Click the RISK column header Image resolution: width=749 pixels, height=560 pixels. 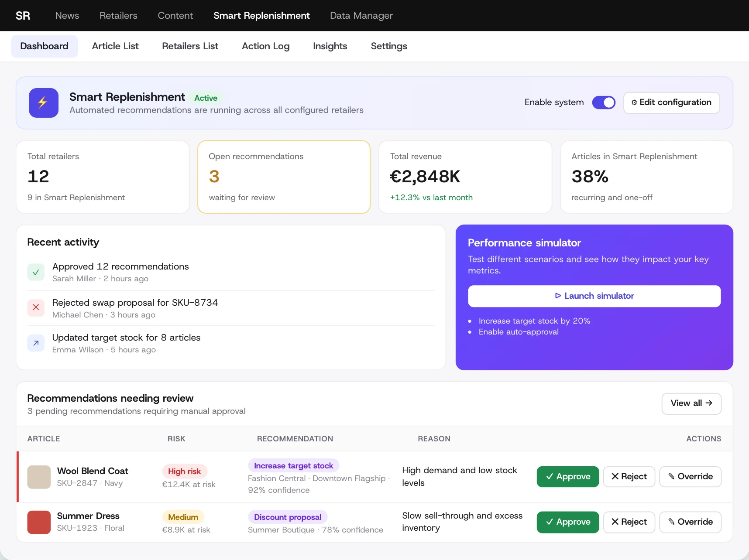point(176,439)
